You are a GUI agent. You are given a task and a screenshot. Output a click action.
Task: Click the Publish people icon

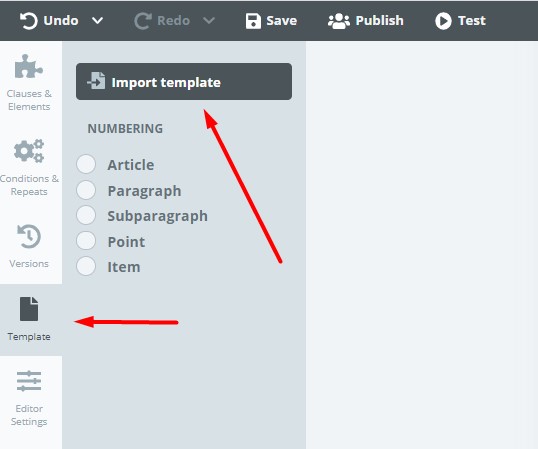tap(339, 21)
